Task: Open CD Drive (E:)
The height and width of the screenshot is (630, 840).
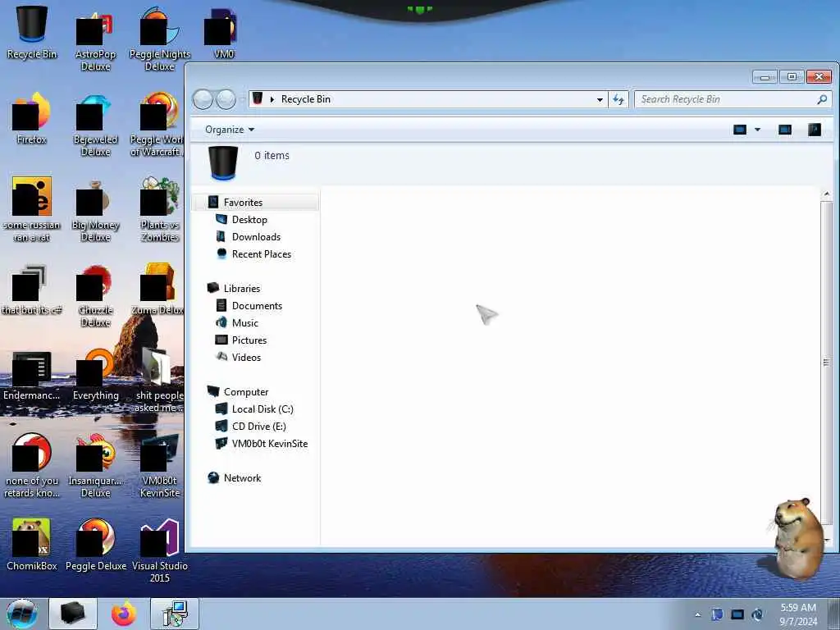Action: 258,426
